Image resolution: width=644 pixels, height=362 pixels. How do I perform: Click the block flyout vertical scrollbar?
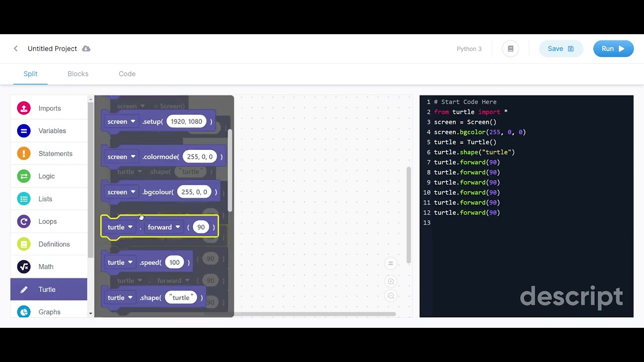230,171
